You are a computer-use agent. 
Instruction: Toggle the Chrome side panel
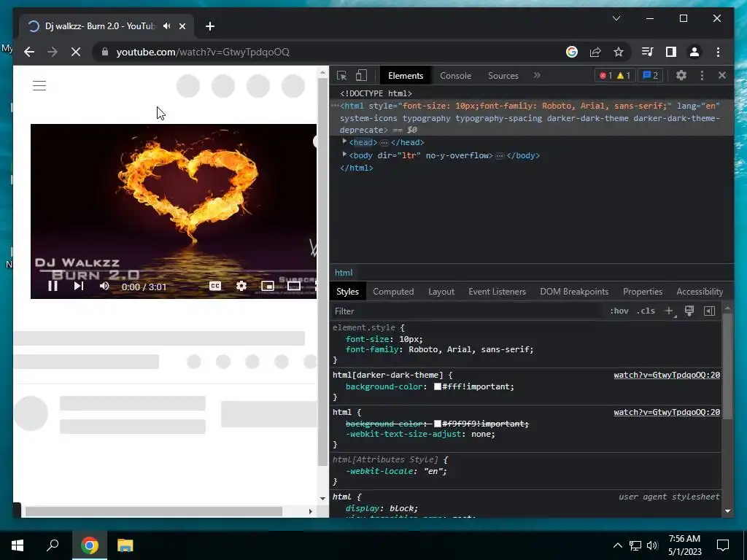pos(671,52)
